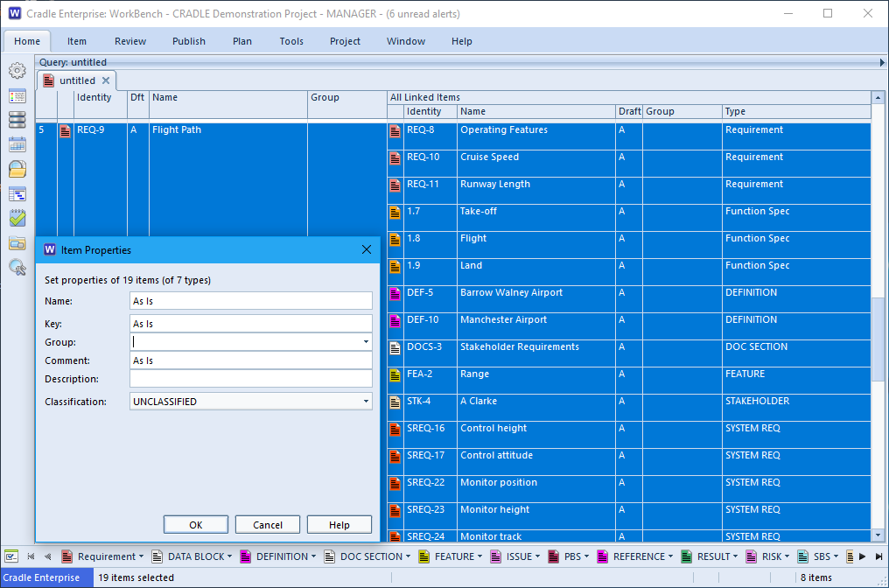Switch to the Publish ribbon tab
This screenshot has width=889, height=588.
[189, 41]
